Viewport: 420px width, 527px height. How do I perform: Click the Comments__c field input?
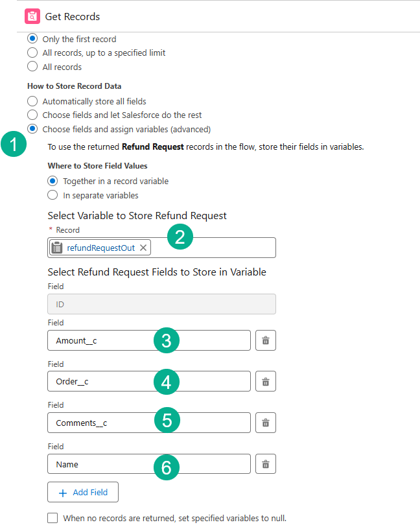(104, 423)
